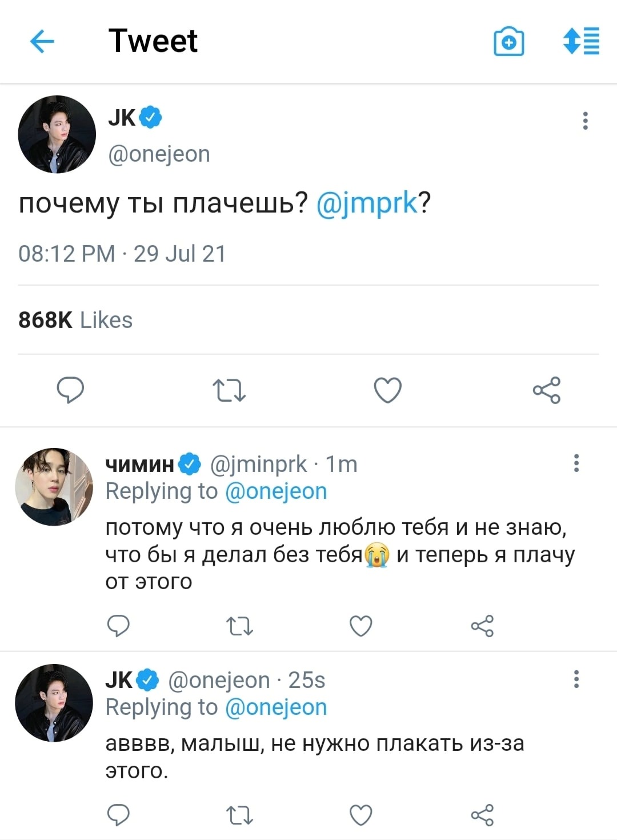Open @onejeon link in чимин's reply
This screenshot has width=617, height=840.
coord(276,491)
